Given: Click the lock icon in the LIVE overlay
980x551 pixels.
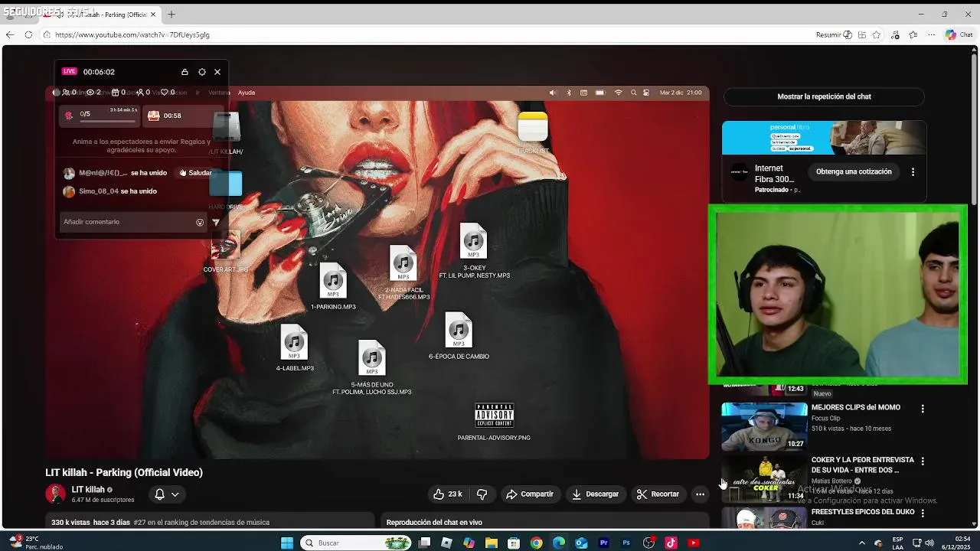Looking at the screenshot, I should (x=185, y=72).
